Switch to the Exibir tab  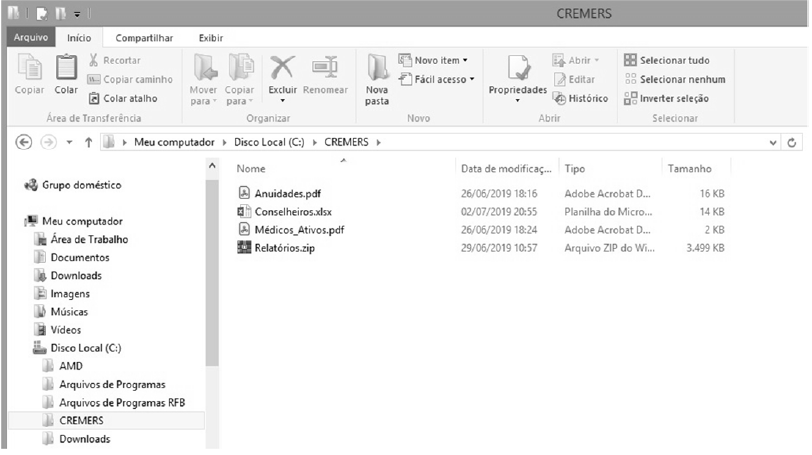coord(211,38)
